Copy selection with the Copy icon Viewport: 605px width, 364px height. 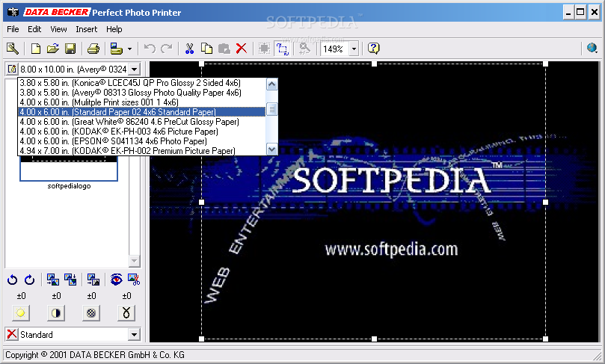(x=207, y=49)
